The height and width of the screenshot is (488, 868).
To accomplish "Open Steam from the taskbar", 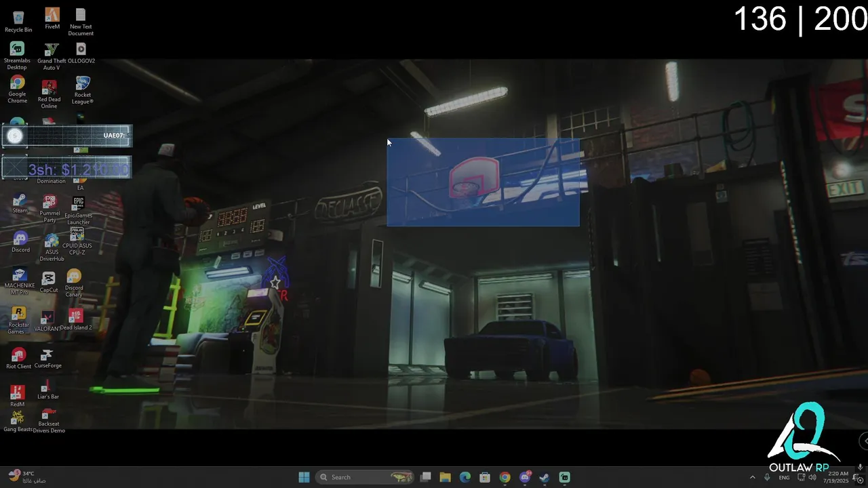I will [545, 477].
